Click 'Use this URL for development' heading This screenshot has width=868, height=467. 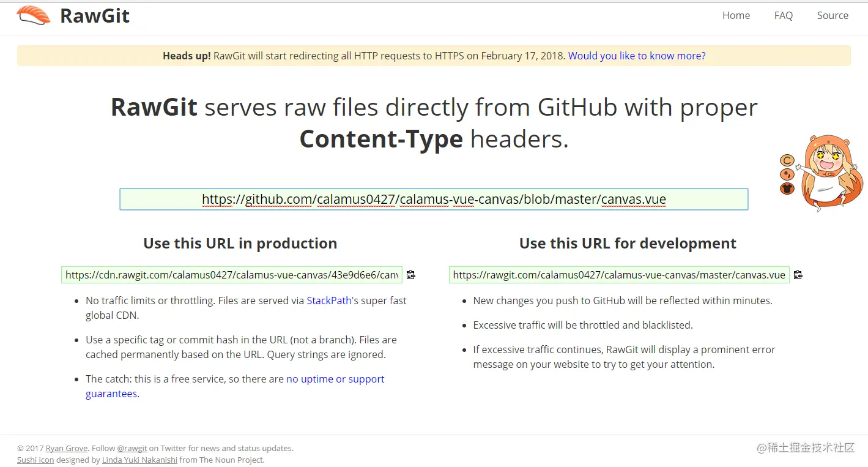(x=628, y=243)
